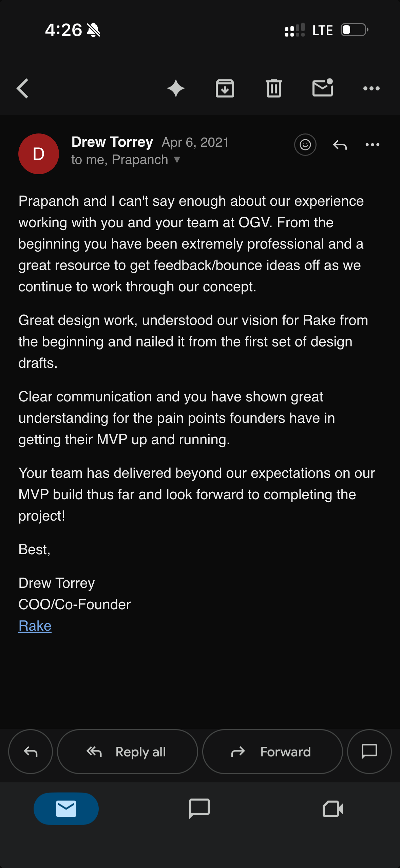400x868 pixels.
Task: Open top toolbar more options menu
Action: click(x=372, y=89)
